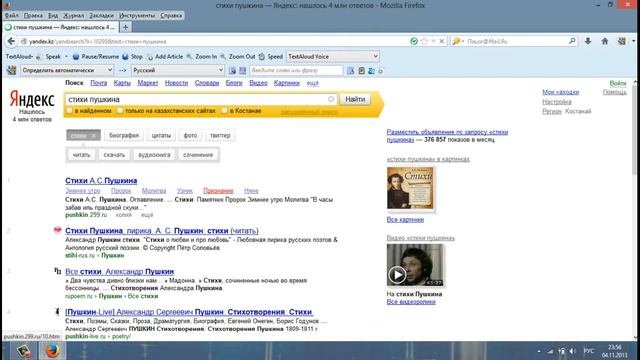
Task: Open the Файл menu
Action: point(11,16)
